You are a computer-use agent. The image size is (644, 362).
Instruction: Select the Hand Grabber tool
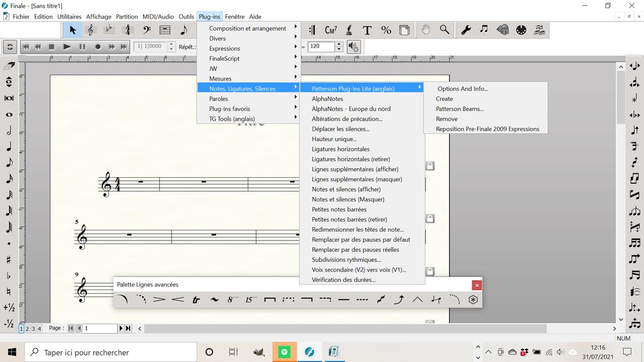pos(426,30)
